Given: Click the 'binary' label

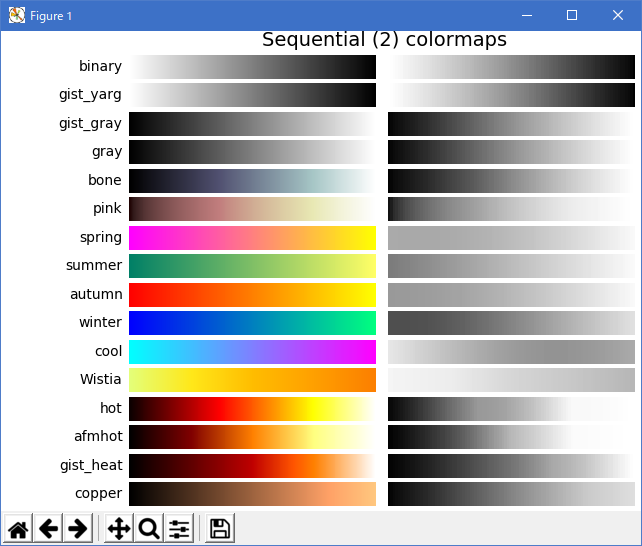Looking at the screenshot, I should pyautogui.click(x=100, y=66).
